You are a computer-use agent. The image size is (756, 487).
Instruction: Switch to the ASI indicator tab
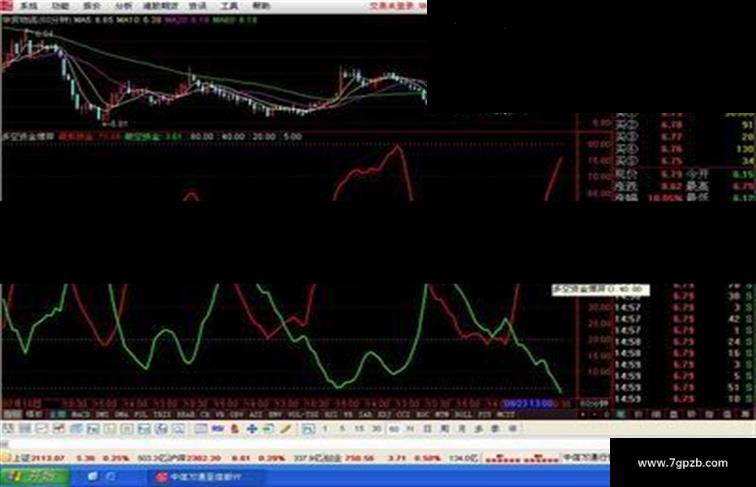(256, 414)
